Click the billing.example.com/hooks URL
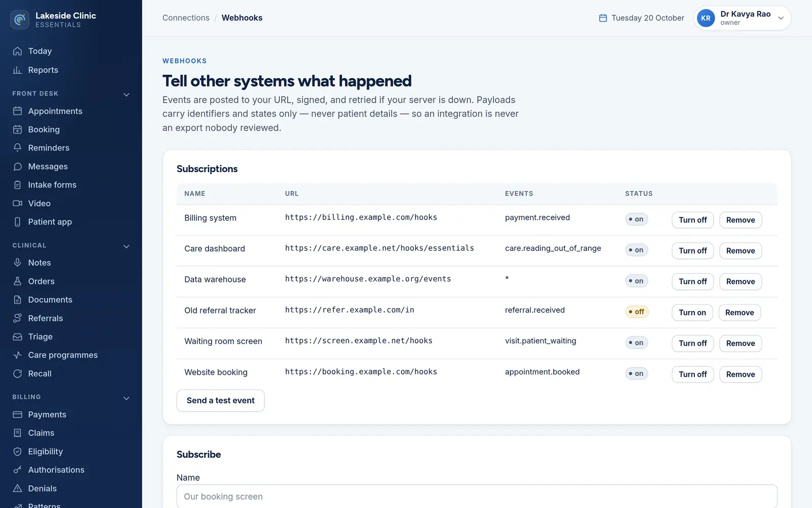 click(361, 217)
